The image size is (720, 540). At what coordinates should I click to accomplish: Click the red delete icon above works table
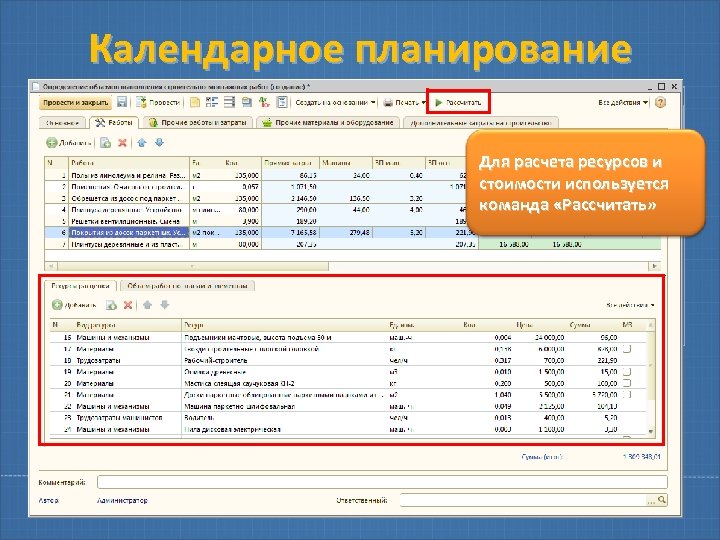[122, 143]
